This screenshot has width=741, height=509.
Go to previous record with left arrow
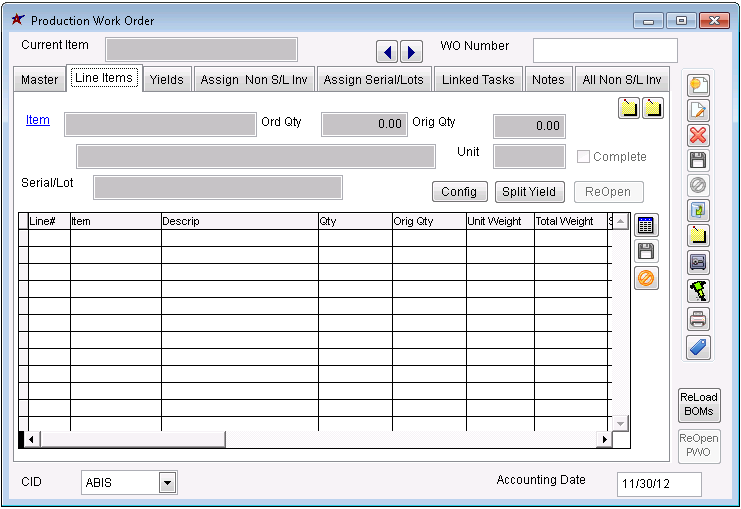click(x=387, y=51)
